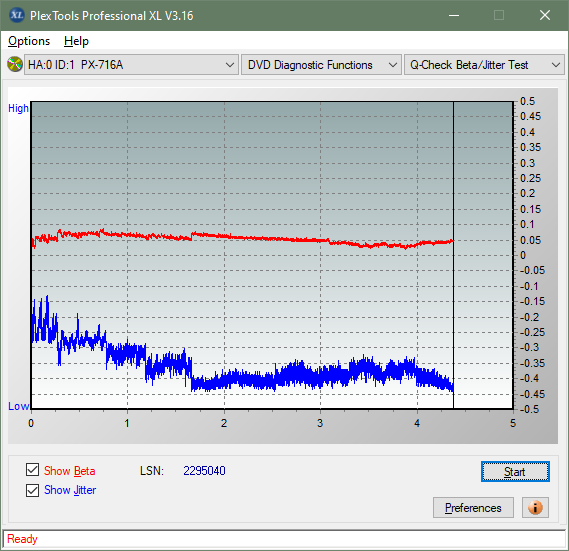Viewport: 569px width, 551px height.
Task: Click the Start button
Action: (x=515, y=472)
